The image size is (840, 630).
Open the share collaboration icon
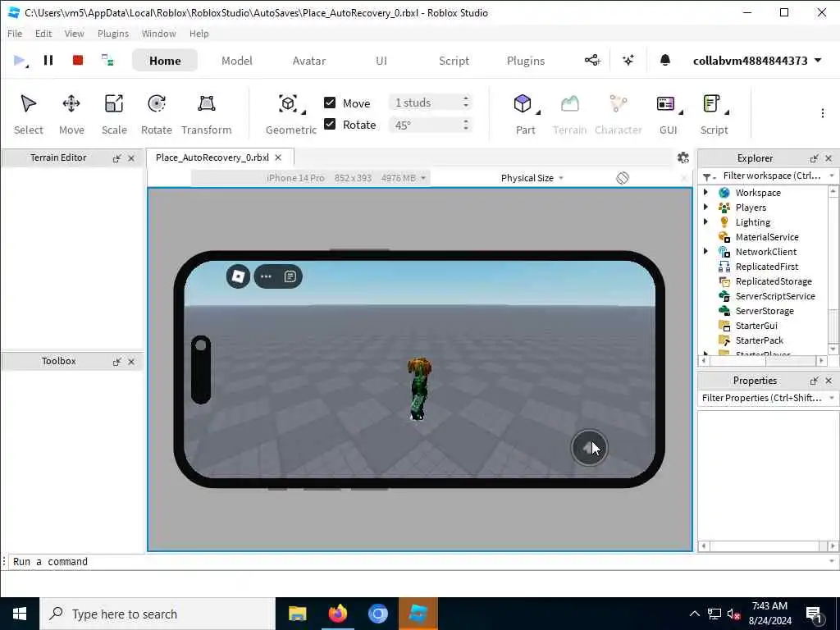[x=592, y=60]
